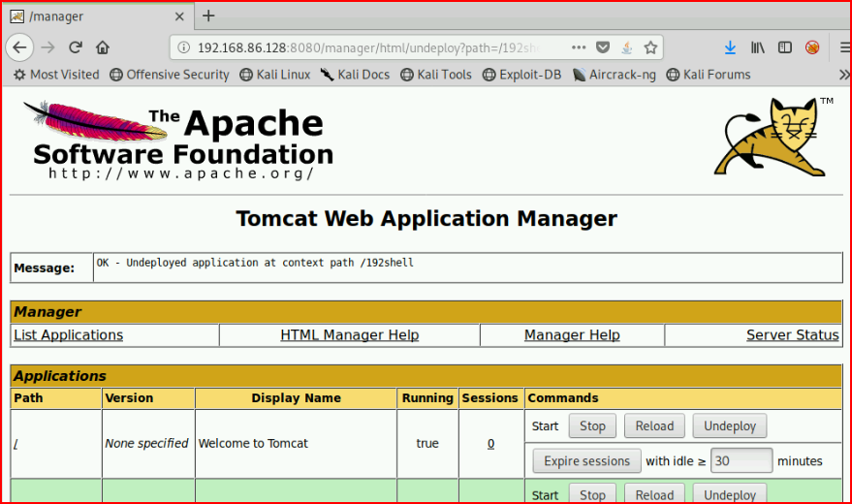Open the Firefox hamburger menu
This screenshot has height=504, width=852.
pos(845,47)
